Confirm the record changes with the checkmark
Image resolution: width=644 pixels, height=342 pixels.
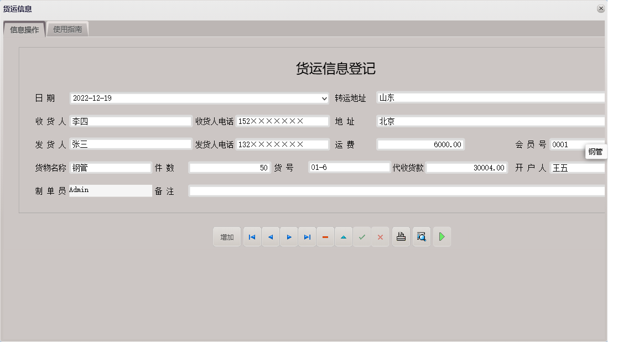(x=362, y=236)
